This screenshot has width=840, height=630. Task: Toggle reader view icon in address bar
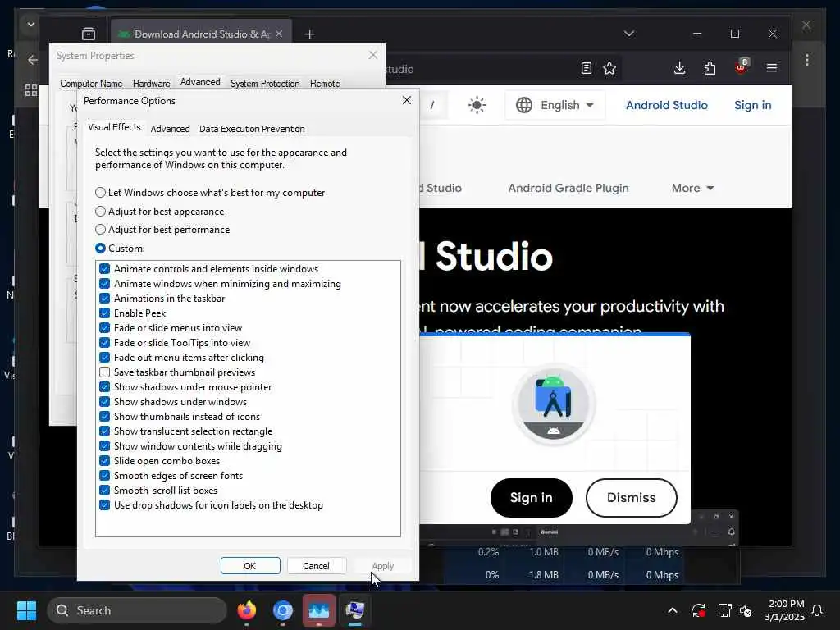point(586,69)
